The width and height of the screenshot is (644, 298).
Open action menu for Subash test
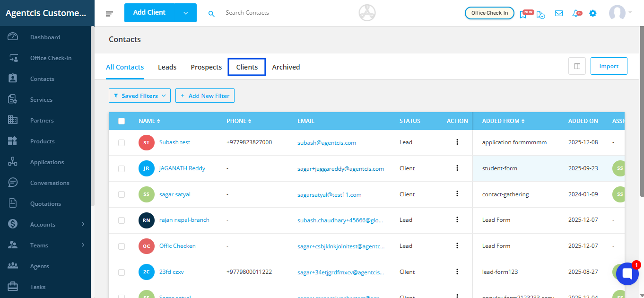coord(457,142)
